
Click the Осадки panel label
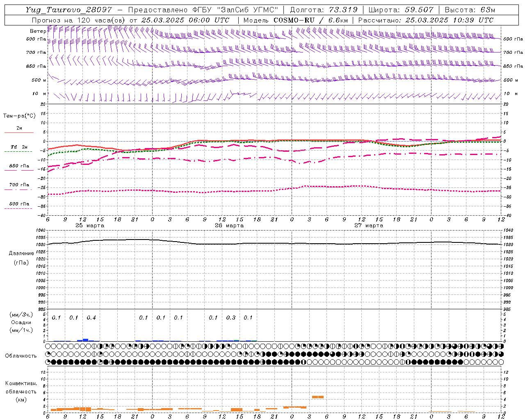(21, 322)
